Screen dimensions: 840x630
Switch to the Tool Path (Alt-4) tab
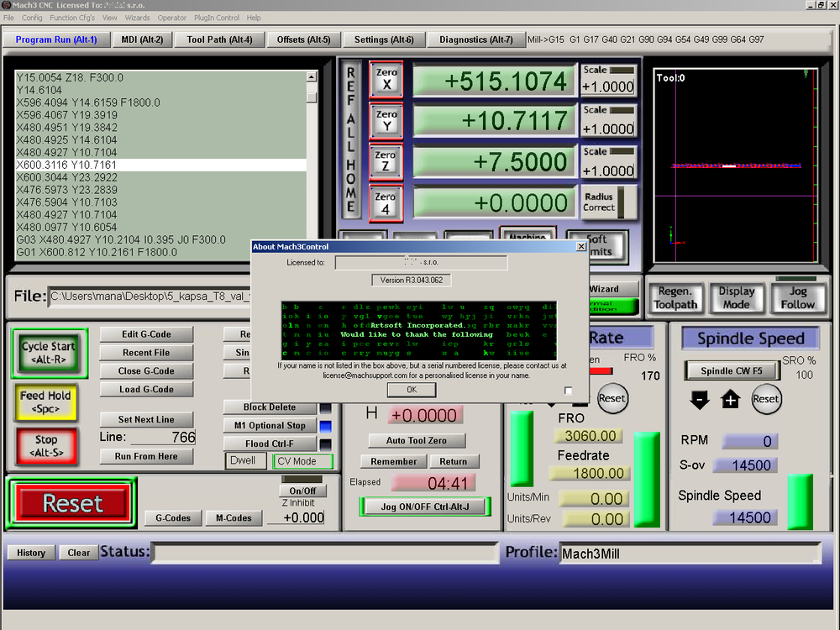[x=219, y=39]
